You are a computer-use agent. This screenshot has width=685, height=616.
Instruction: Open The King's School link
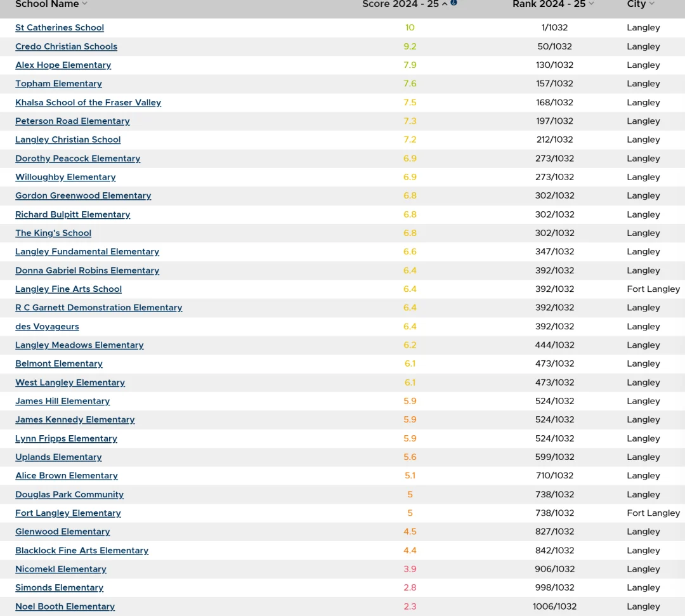point(53,233)
